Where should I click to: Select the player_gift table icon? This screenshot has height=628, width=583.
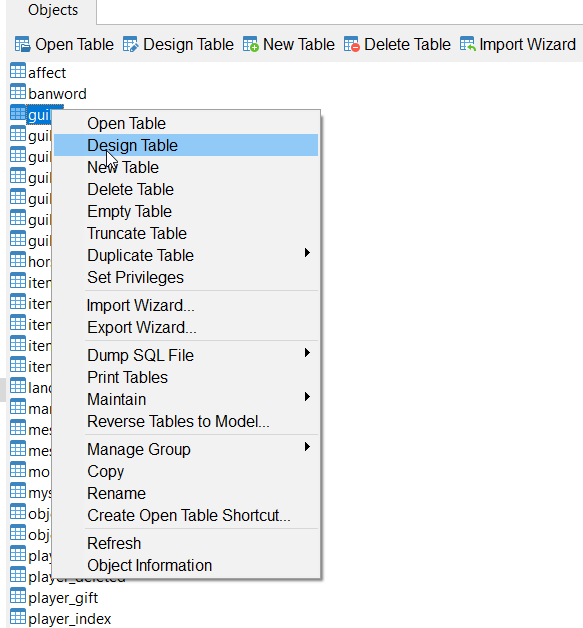[x=18, y=596]
